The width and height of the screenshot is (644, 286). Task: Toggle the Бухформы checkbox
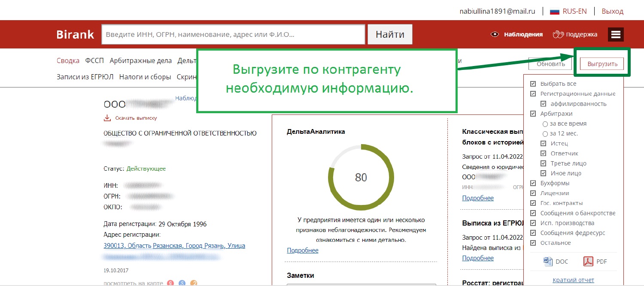533,183
